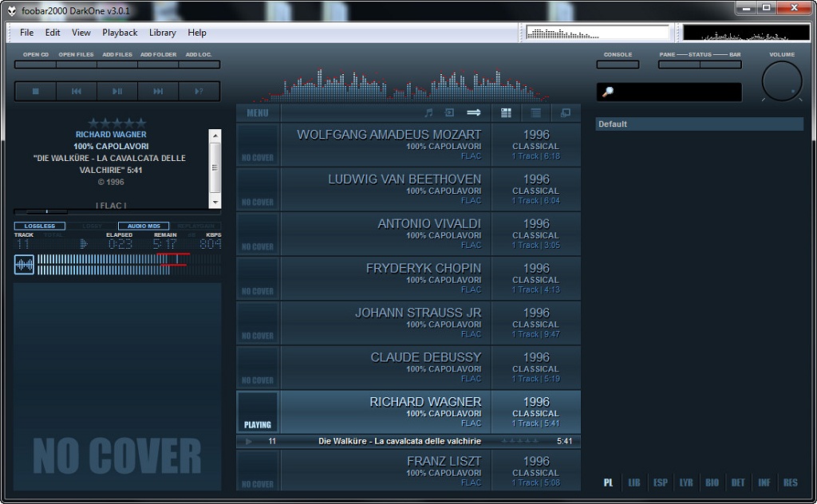Click the track info panel scrollbar thumb

coord(215,167)
